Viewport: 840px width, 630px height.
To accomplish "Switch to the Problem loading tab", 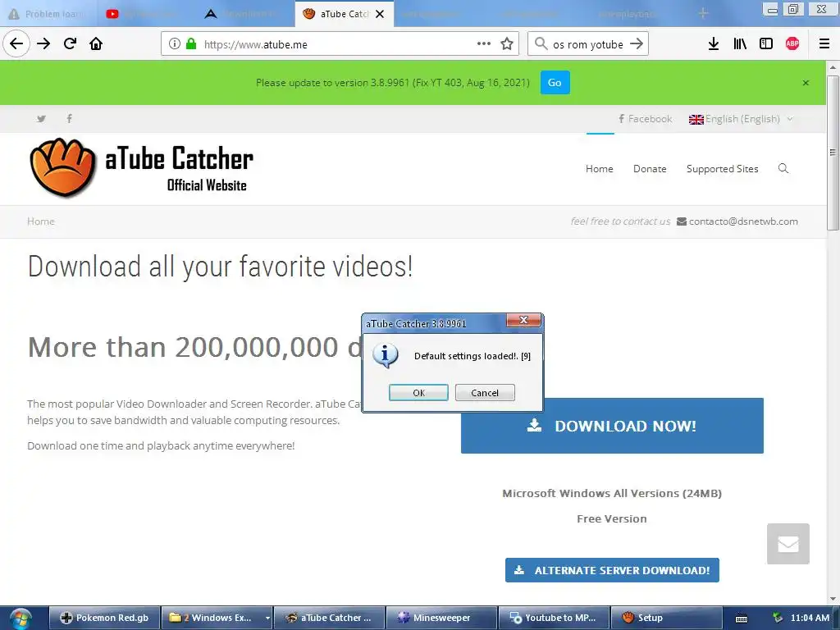I will [48, 14].
